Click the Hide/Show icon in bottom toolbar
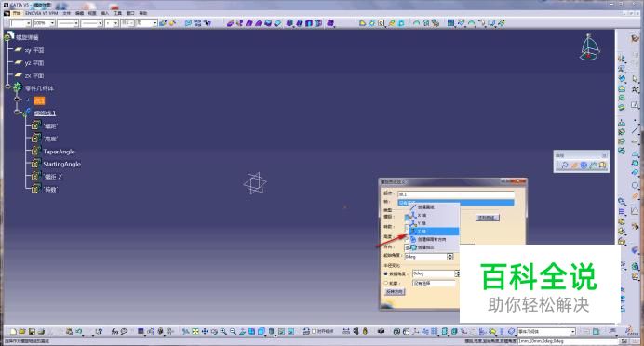This screenshot has height=346, width=644. (x=281, y=331)
